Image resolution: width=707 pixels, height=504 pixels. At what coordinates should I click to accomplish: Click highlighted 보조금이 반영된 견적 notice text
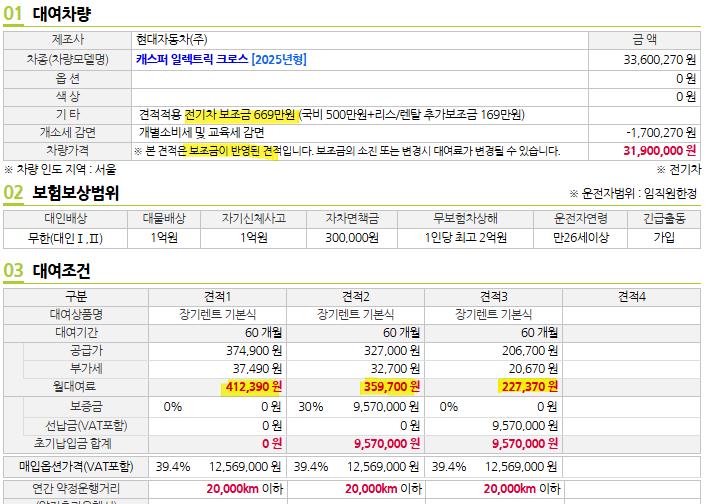coord(233,151)
